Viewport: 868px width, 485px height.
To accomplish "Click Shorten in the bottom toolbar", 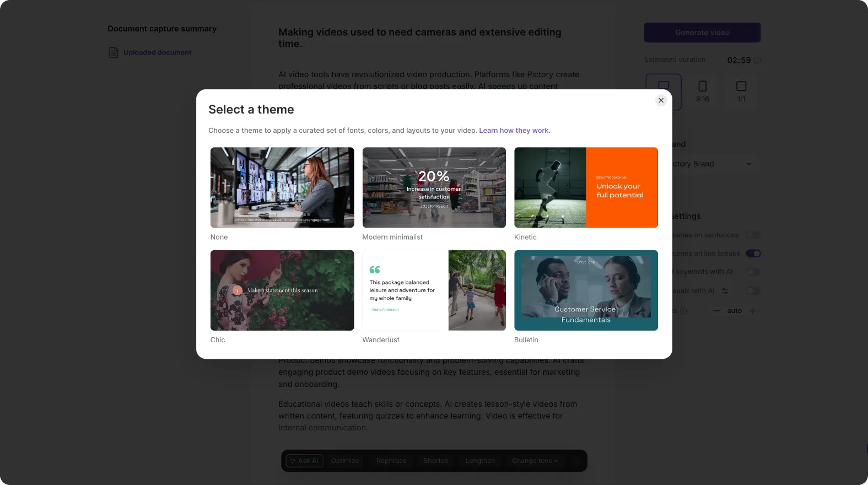I will 436,461.
